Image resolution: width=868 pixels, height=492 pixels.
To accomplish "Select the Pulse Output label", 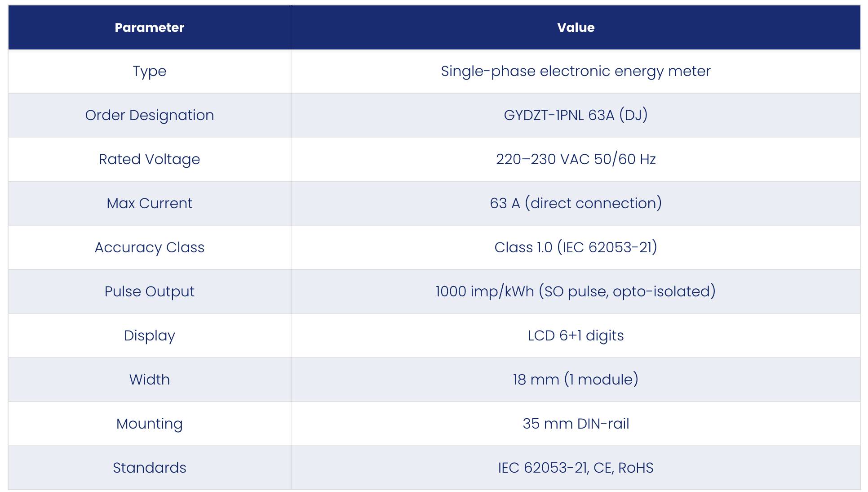I will click(x=150, y=292).
